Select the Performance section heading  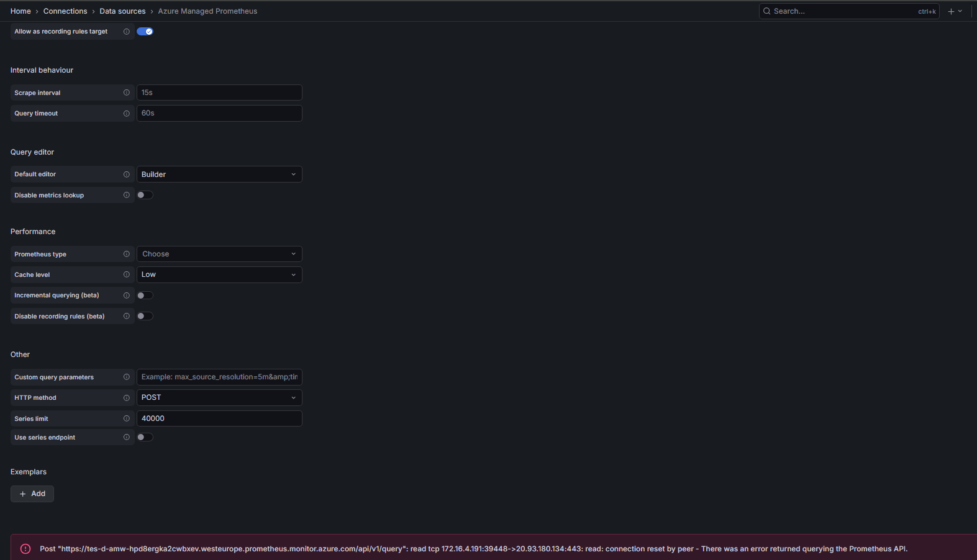click(x=33, y=232)
